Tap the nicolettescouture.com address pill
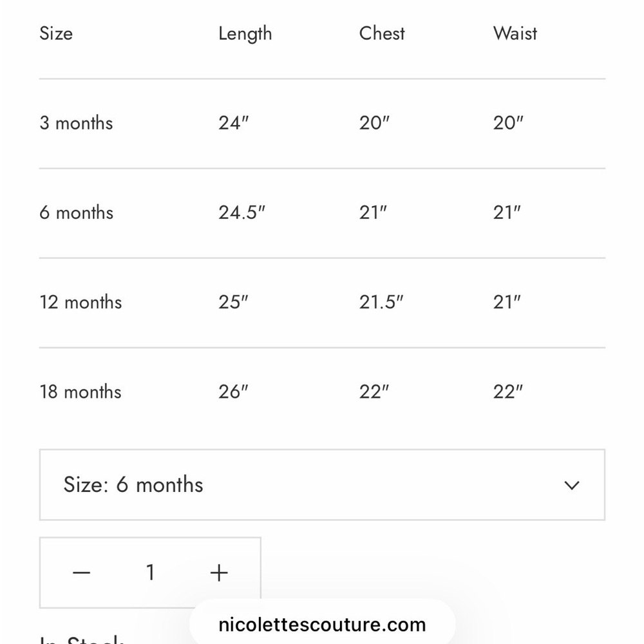 tap(322, 624)
